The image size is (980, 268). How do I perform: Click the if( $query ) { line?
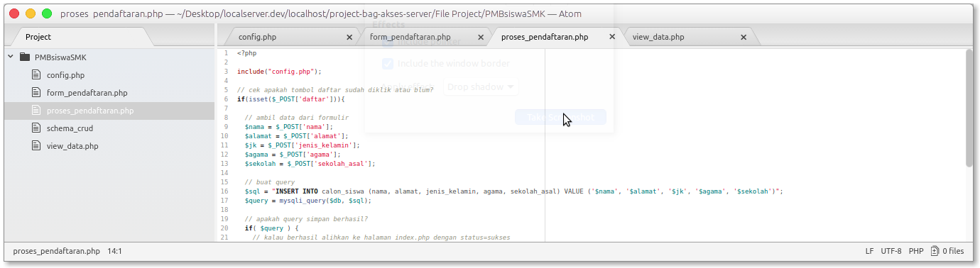coord(271,228)
